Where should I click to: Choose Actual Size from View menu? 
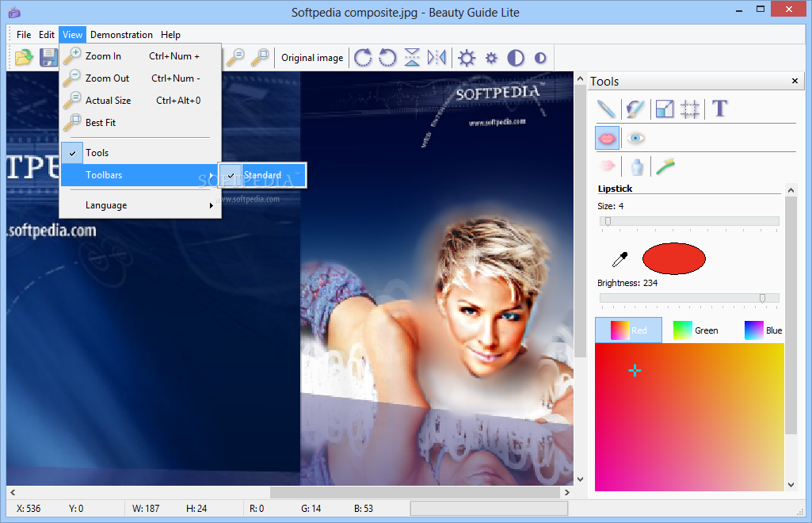pyautogui.click(x=140, y=101)
